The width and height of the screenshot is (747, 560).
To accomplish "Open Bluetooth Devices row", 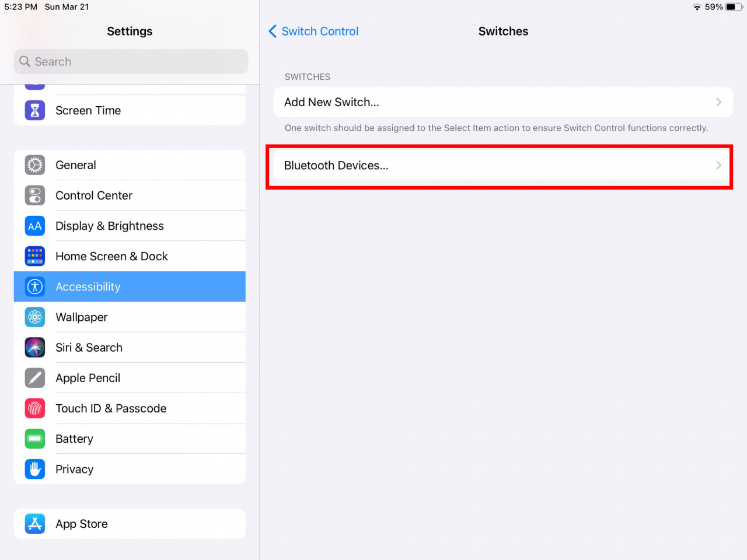I will point(499,165).
